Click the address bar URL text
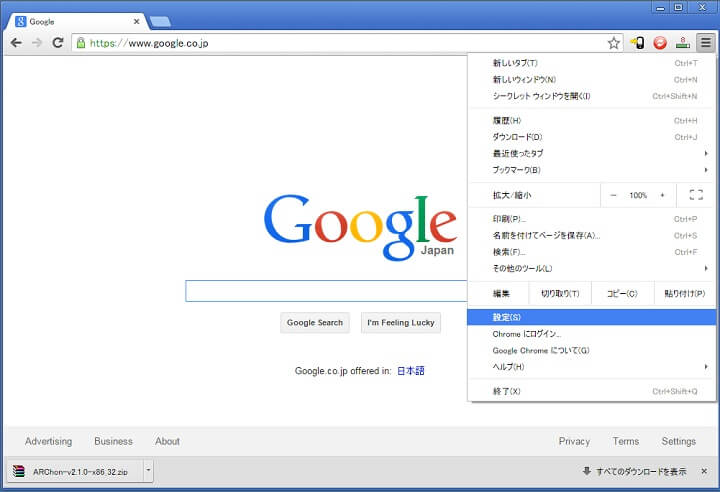The height and width of the screenshot is (492, 720). (x=149, y=43)
